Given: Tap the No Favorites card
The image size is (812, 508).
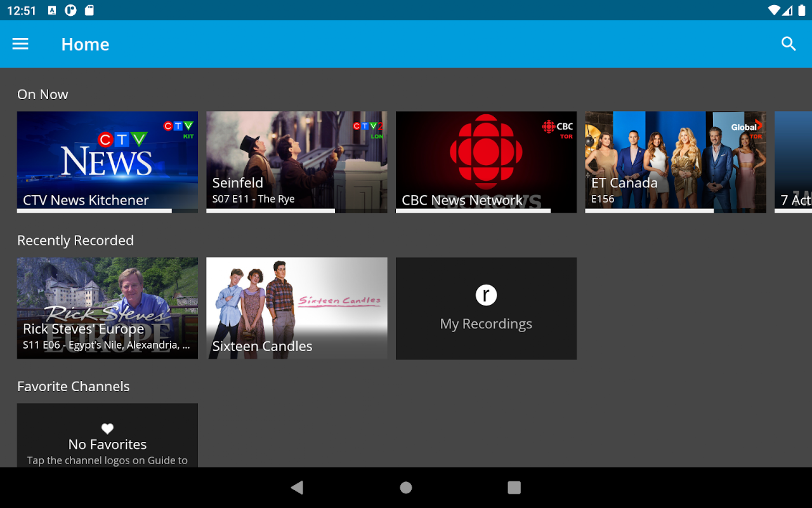Looking at the screenshot, I should (x=107, y=436).
